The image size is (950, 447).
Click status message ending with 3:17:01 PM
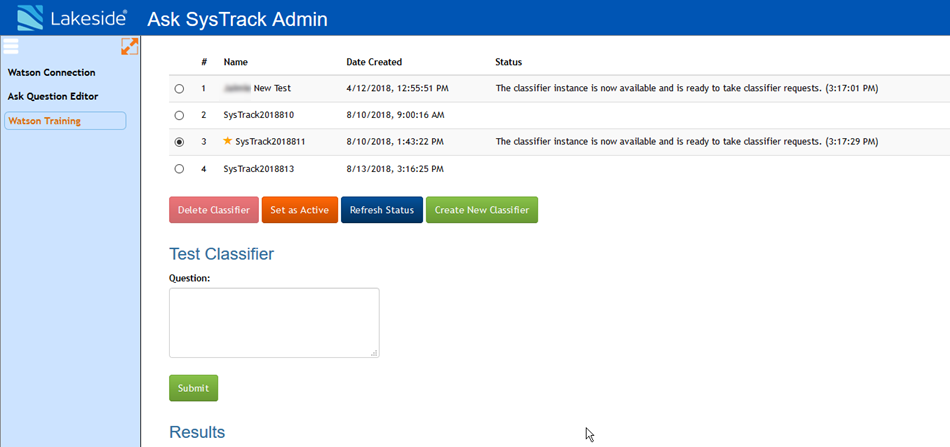pyautogui.click(x=687, y=88)
